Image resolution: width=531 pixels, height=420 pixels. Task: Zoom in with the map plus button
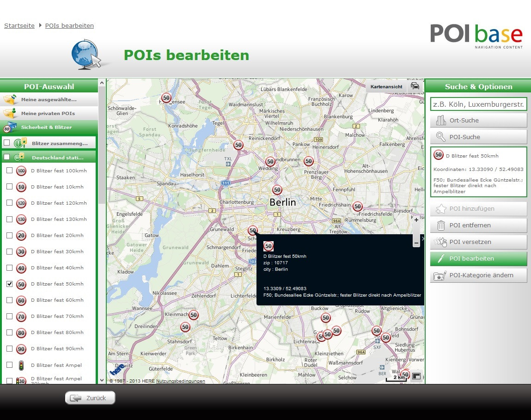416,220
